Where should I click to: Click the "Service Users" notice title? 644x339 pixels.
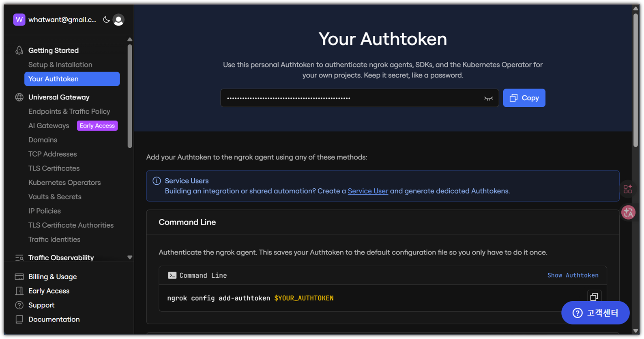pos(187,181)
